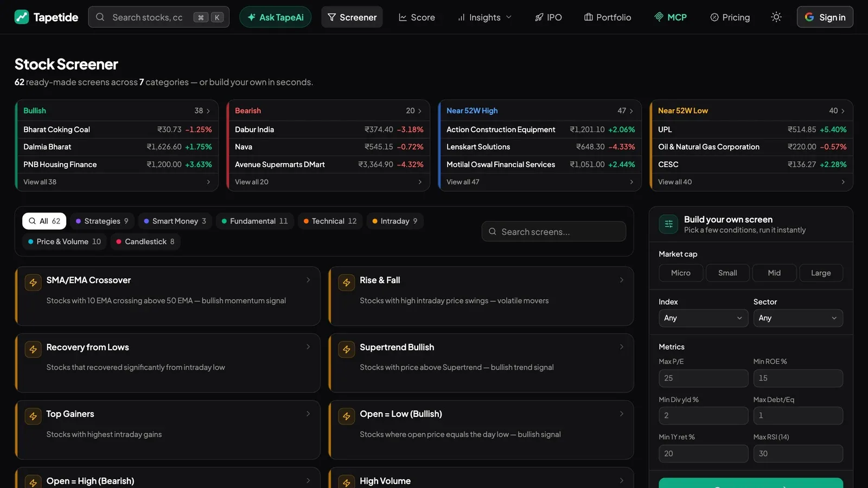The height and width of the screenshot is (488, 868).
Task: Select the Mid market cap option
Action: (x=774, y=273)
